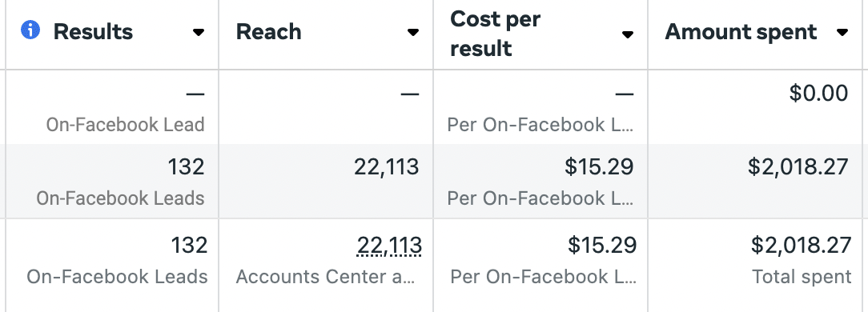Click the 132 results in highlighted row
This screenshot has height=312, width=868.
coord(187,166)
